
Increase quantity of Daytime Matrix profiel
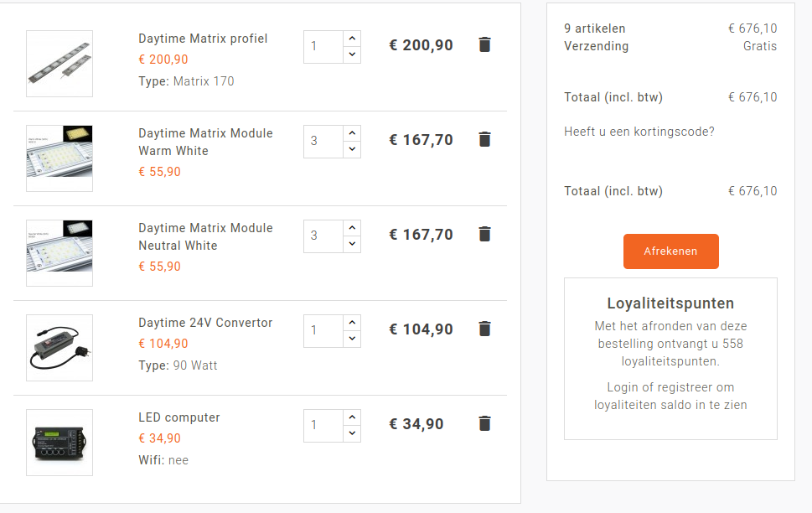pos(352,39)
